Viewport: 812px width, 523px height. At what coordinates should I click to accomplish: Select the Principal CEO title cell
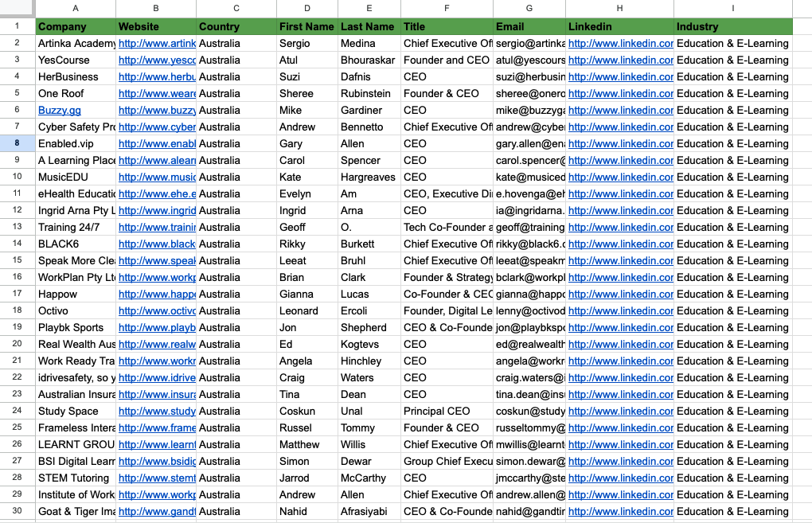[x=447, y=411]
